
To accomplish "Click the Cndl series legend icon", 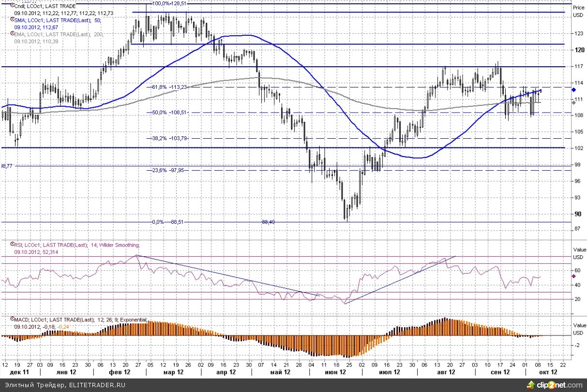I will pos(11,7).
